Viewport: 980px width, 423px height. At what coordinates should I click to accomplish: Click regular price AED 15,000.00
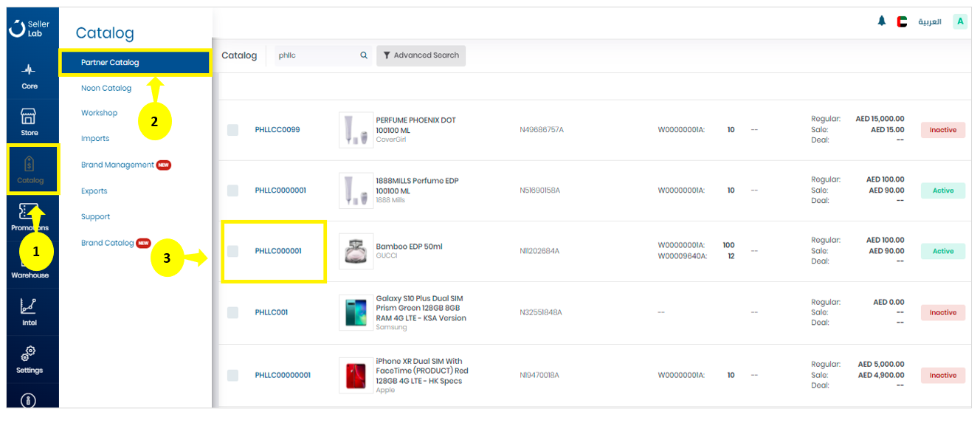click(880, 119)
